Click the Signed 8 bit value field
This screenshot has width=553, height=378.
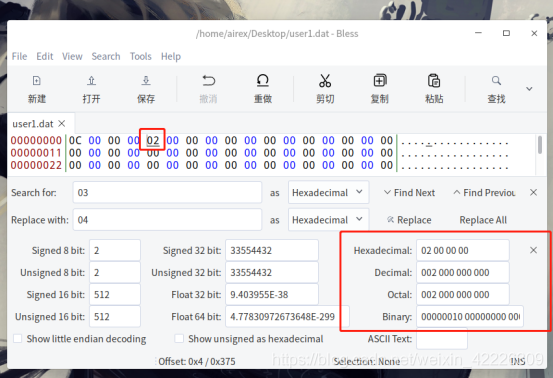click(115, 250)
